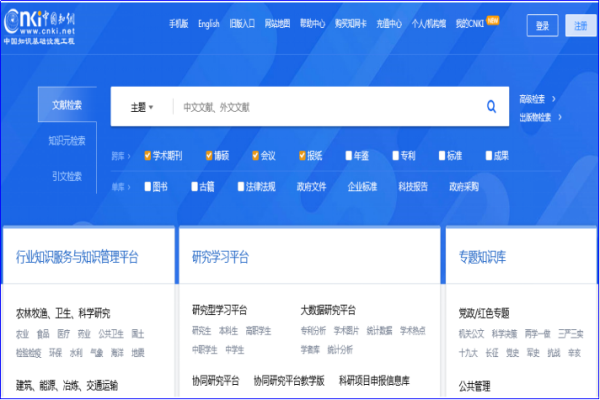Click the NEW badge beside 我的CNKI
This screenshot has width=600, height=400.
(x=491, y=20)
